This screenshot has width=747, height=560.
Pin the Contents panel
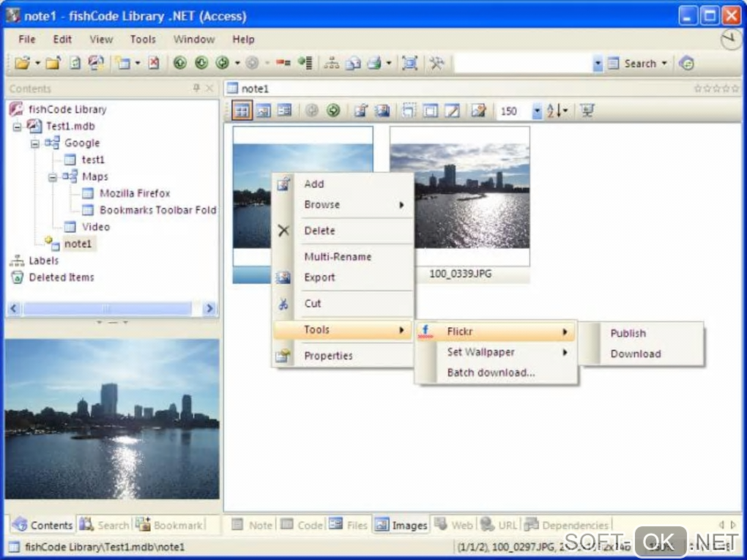tap(196, 88)
